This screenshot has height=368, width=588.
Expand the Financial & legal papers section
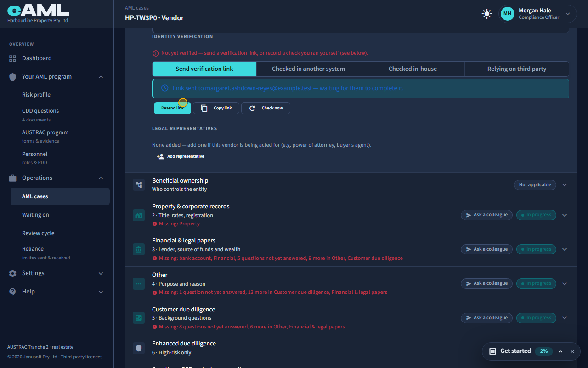tap(565, 249)
